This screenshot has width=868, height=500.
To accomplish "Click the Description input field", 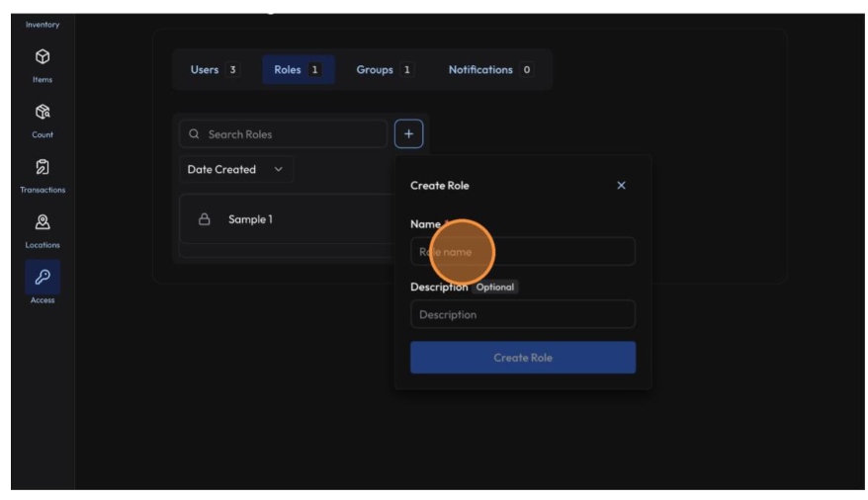I will tap(523, 314).
